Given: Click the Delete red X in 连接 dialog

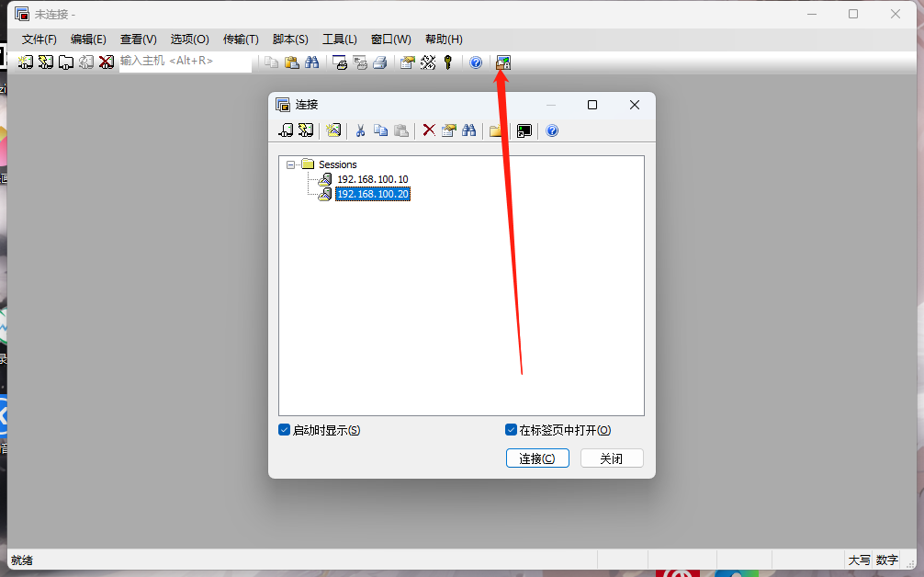Looking at the screenshot, I should [x=429, y=130].
